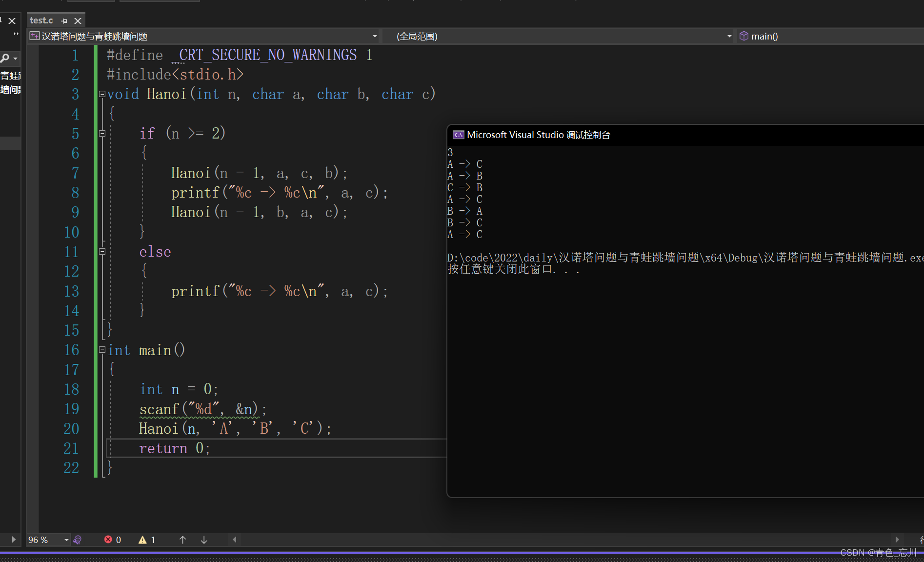Click the else keyword on line 11
The height and width of the screenshot is (562, 924).
[155, 251]
